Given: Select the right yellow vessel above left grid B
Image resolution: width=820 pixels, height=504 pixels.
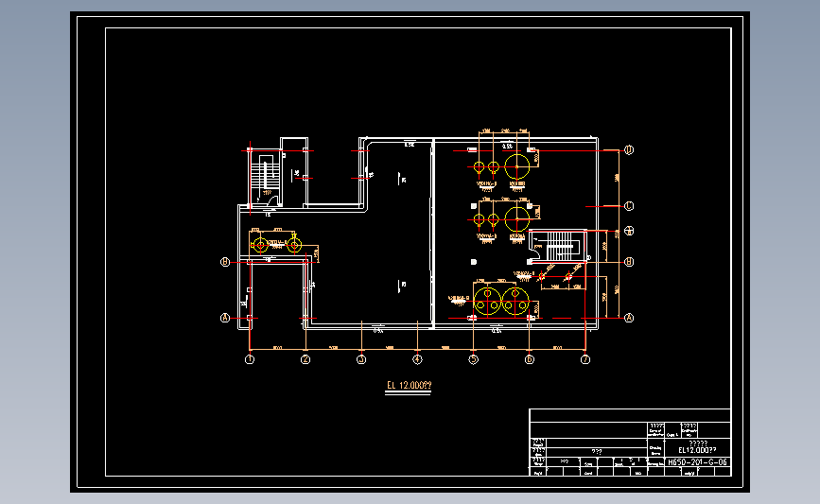Looking at the screenshot, I should (294, 245).
